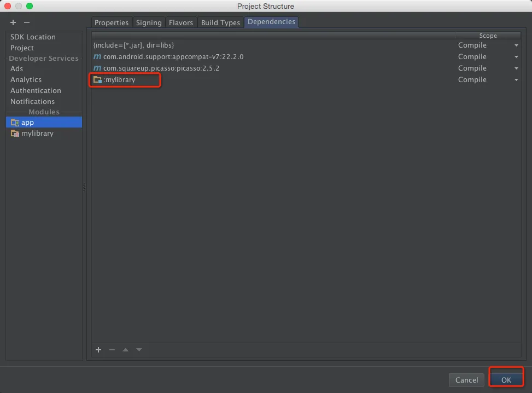Open scope dropdown for appcompat-v7 dependency
532x393 pixels.
tap(516, 57)
